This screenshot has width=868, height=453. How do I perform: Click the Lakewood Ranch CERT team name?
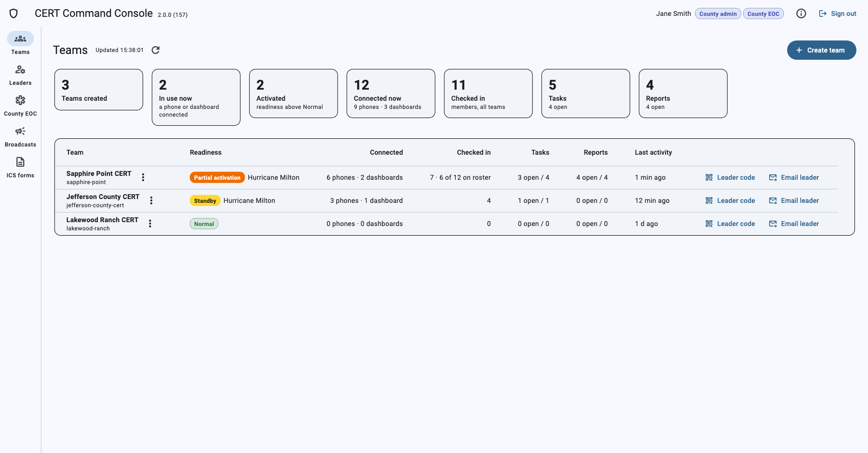tap(102, 220)
